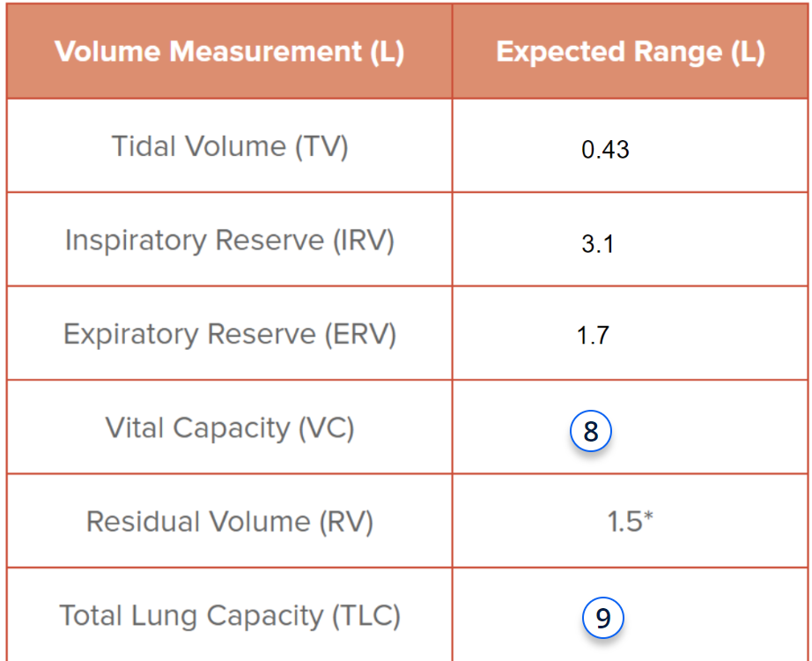The image size is (812, 661).
Task: Click the (VC) abbreviation text
Action: [326, 428]
